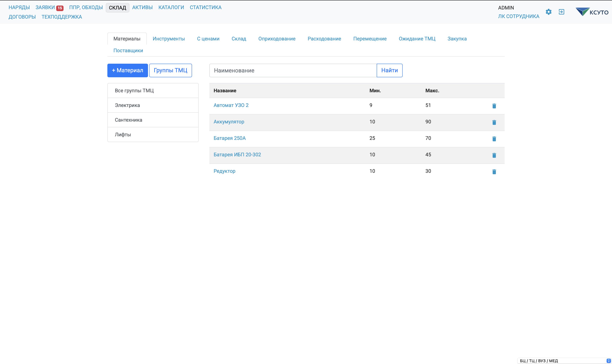
Task: Click the Найти search button
Action: click(x=389, y=70)
